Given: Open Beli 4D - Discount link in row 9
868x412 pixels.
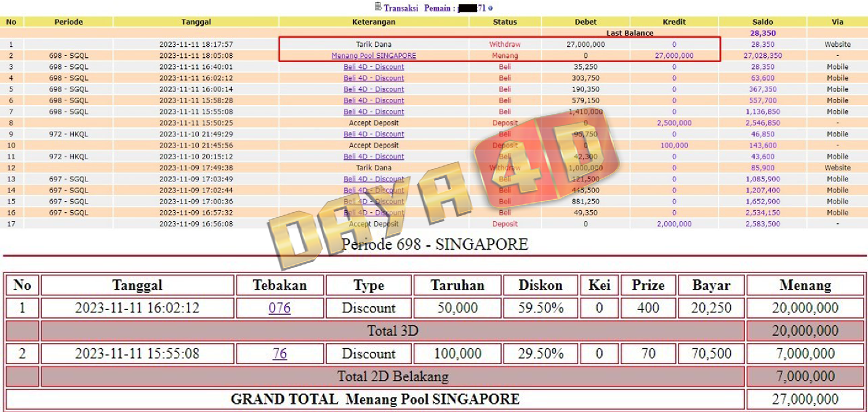Looking at the screenshot, I should (x=374, y=134).
